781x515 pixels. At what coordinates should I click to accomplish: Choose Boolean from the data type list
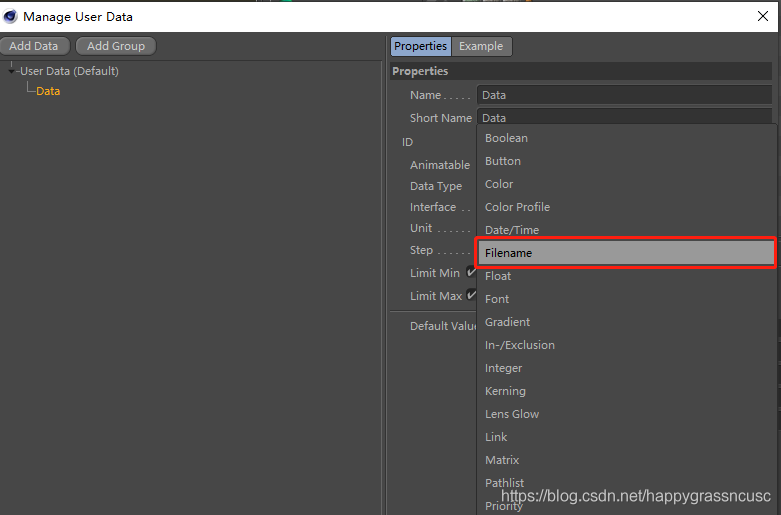[506, 138]
